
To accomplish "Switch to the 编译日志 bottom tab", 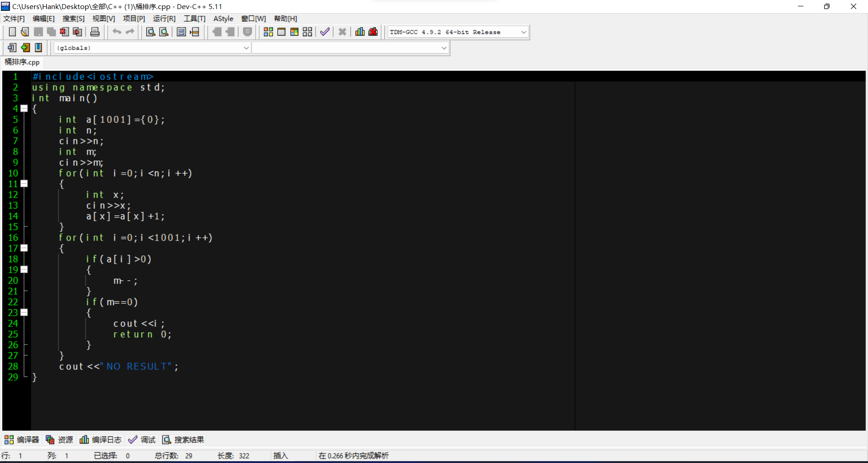I will [x=100, y=439].
